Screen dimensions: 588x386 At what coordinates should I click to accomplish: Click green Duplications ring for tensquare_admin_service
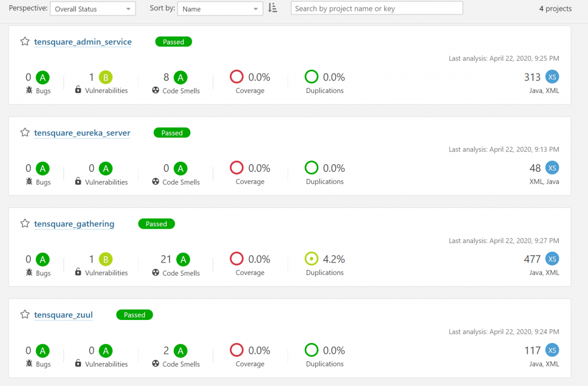(312, 76)
